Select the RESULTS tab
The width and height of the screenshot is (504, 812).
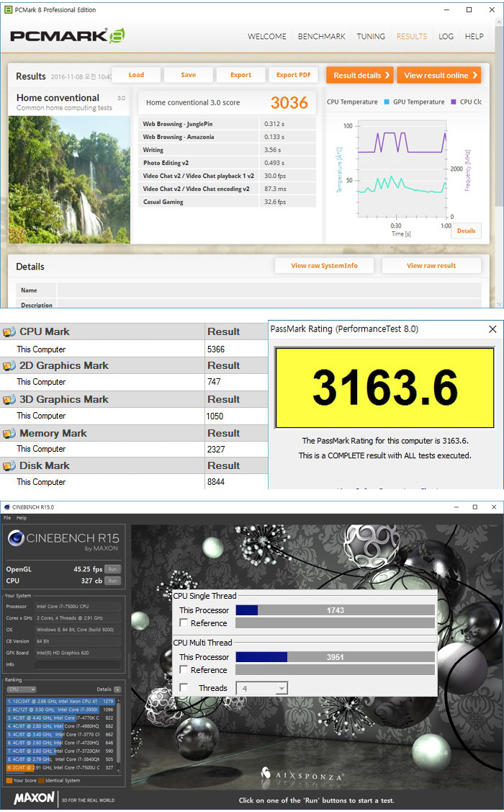point(412,36)
